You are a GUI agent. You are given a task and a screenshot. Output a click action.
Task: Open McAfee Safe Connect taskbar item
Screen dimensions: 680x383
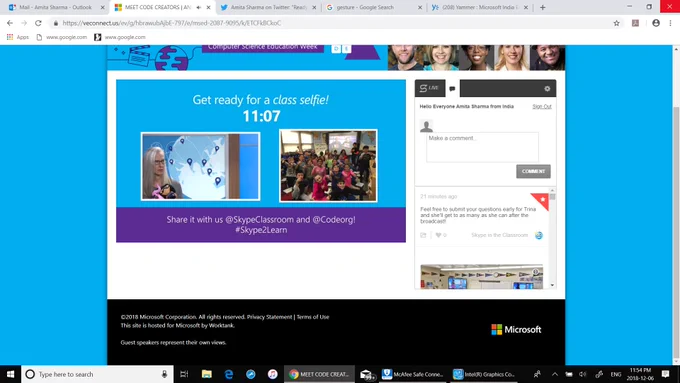[x=412, y=374]
